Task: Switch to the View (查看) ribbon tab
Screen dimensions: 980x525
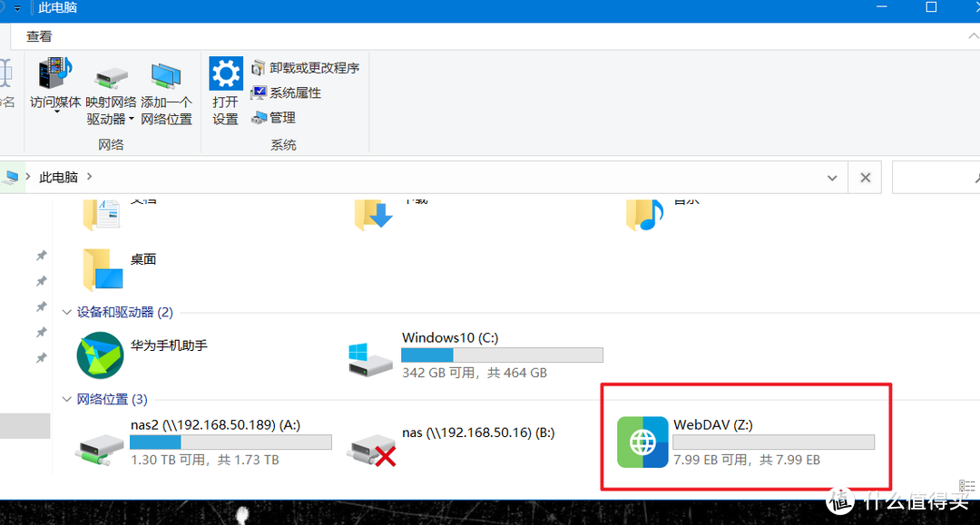Action: [39, 36]
